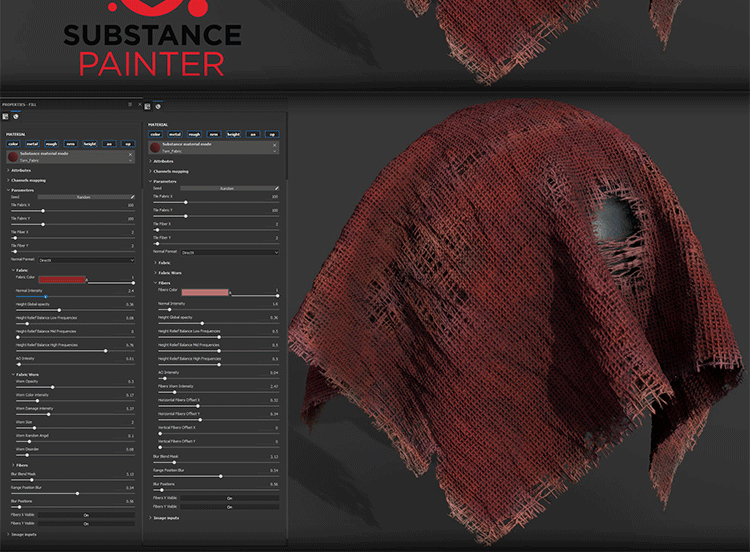
Task: Toggle rough channel in right Material panel
Action: [x=194, y=134]
